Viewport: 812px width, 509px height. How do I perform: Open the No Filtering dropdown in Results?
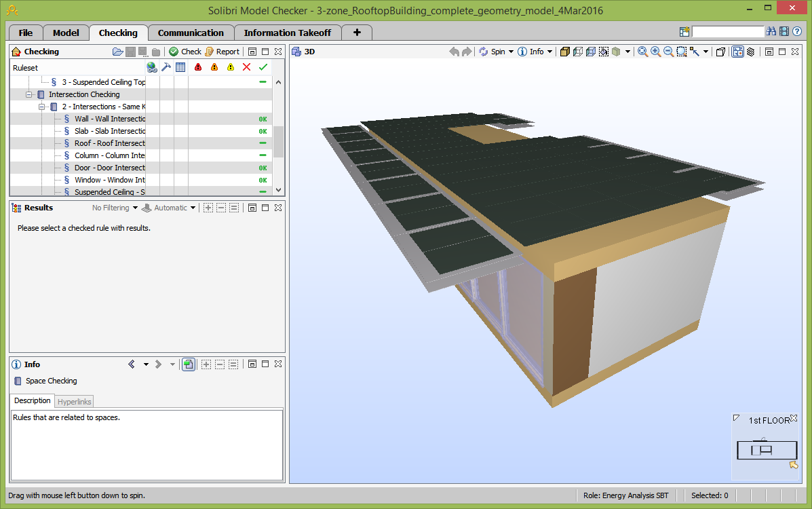(115, 208)
